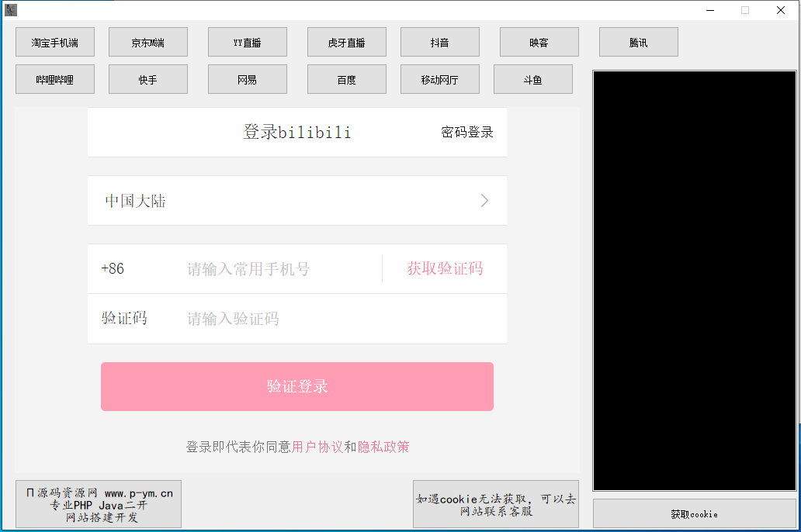Click the 抖音 button
The height and width of the screenshot is (532, 801).
(440, 43)
